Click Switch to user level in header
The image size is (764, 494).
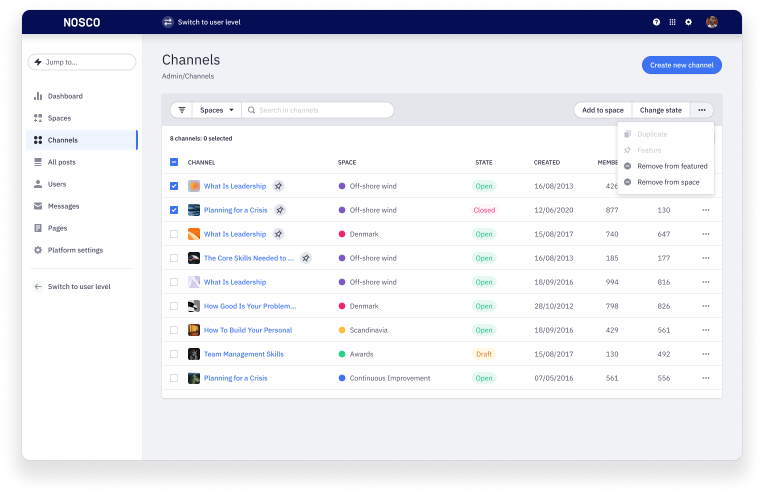[209, 22]
